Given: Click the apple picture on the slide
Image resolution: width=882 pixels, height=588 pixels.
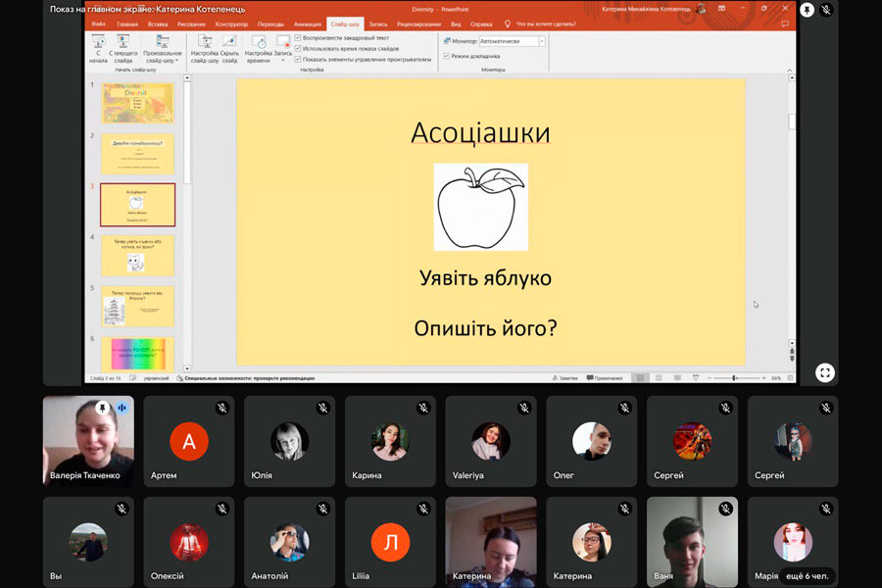Looking at the screenshot, I should 481,207.
